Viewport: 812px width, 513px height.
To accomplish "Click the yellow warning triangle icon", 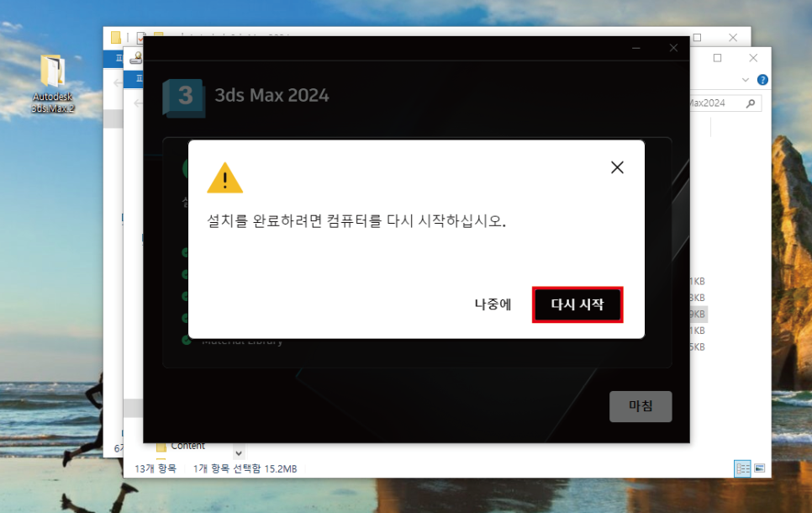I will [x=224, y=177].
